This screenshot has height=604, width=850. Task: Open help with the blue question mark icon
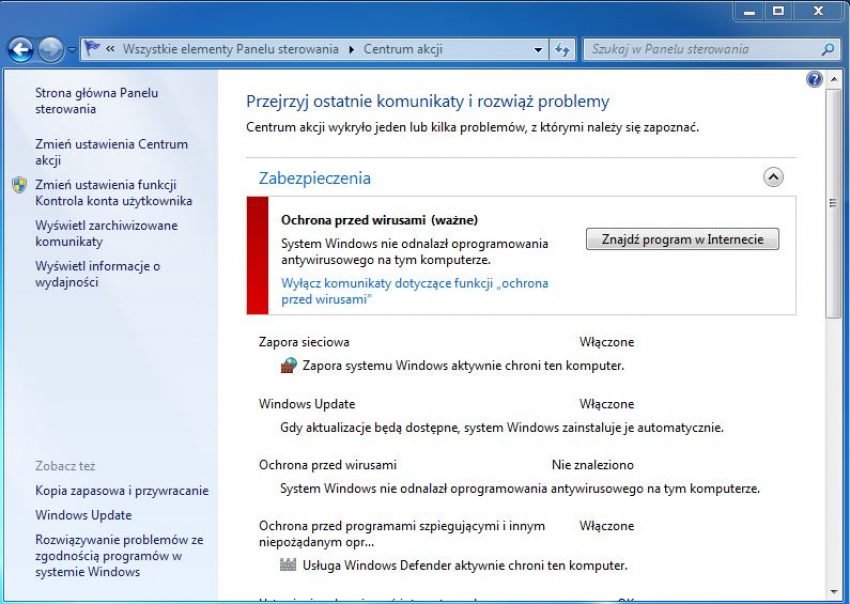pyautogui.click(x=814, y=79)
